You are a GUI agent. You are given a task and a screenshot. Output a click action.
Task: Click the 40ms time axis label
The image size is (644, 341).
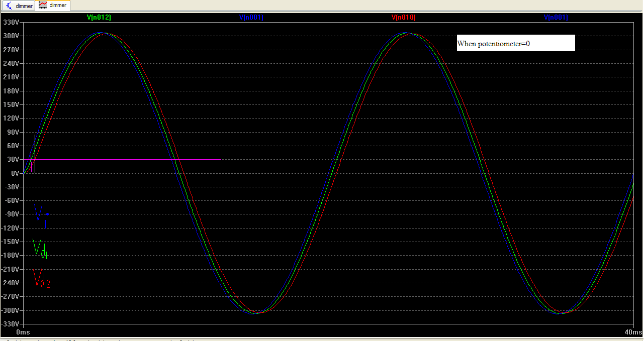pos(633,332)
